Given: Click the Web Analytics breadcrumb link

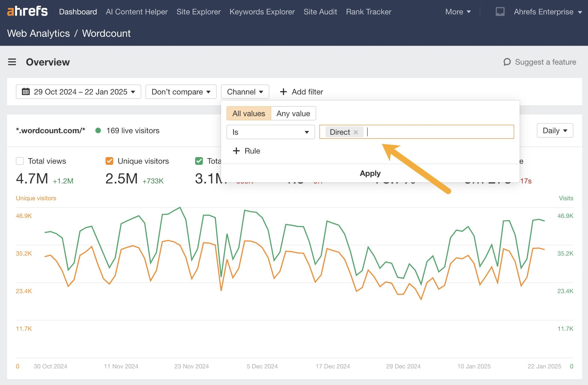Looking at the screenshot, I should [x=38, y=33].
